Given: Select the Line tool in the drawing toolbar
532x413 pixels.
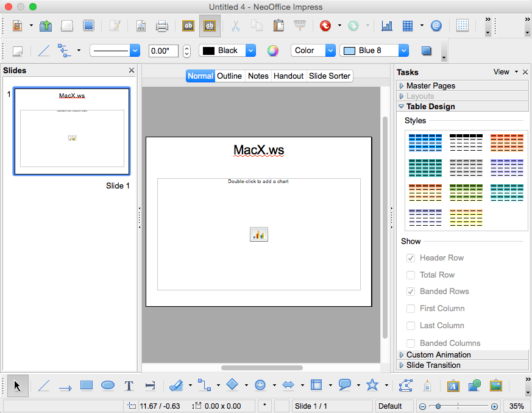Looking at the screenshot, I should pos(44,386).
